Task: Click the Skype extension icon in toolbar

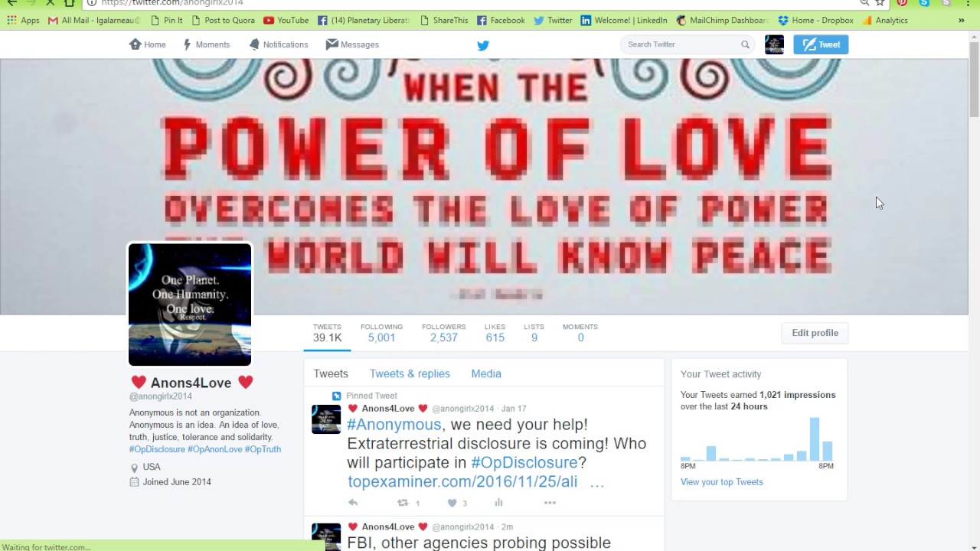Action: (x=924, y=2)
